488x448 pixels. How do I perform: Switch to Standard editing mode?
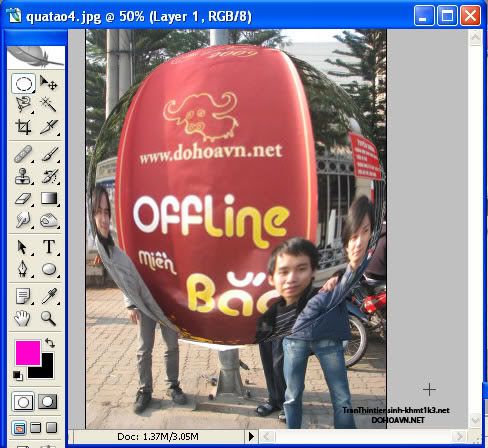23,402
